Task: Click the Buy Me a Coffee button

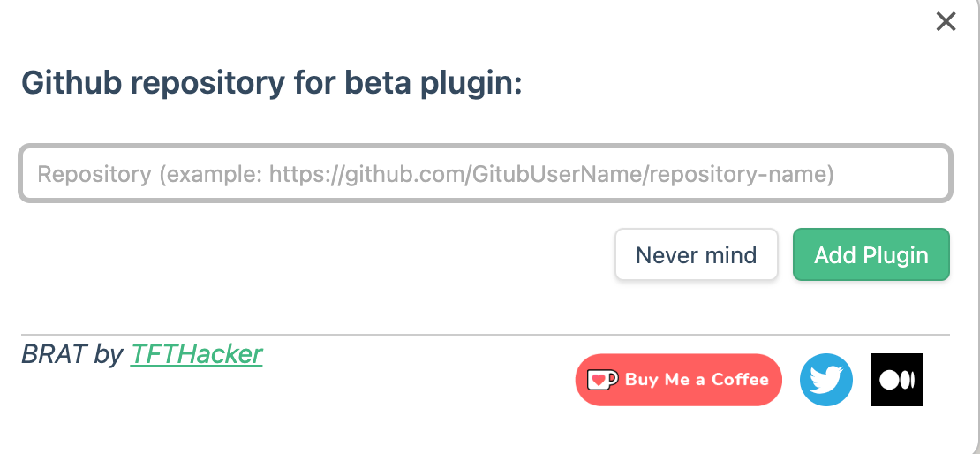Action: coord(678,380)
